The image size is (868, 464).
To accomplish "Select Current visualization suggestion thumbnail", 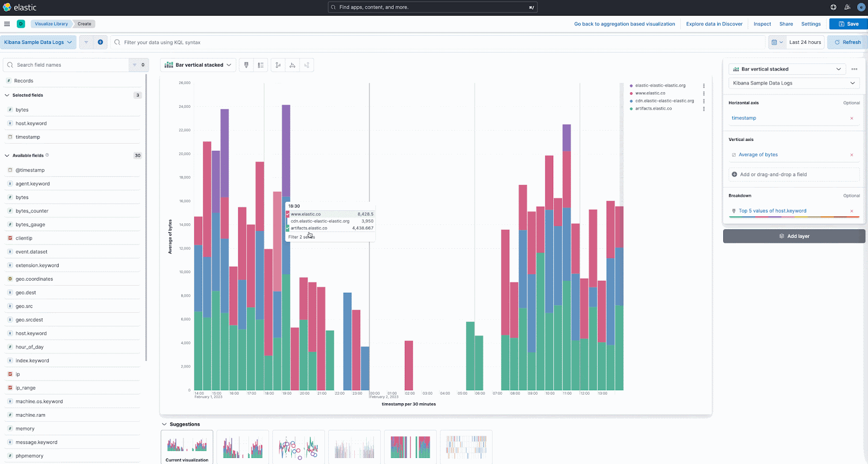I will pos(187,447).
